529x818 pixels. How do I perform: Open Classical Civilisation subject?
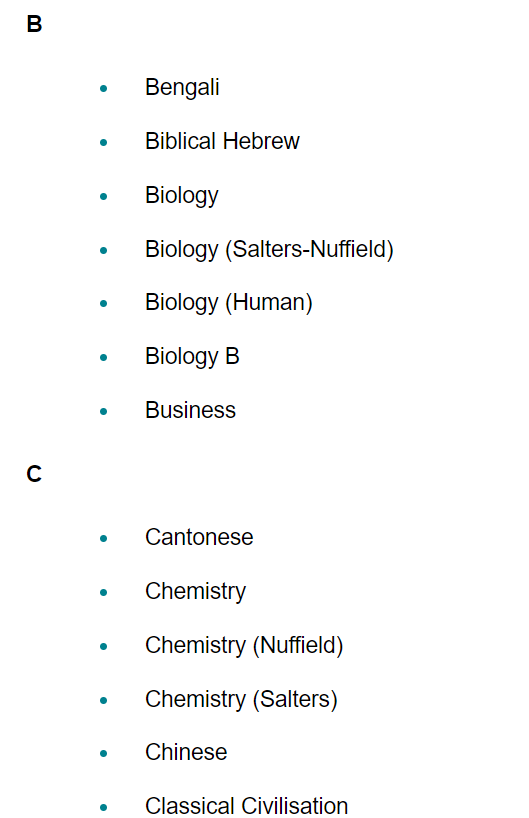pyautogui.click(x=246, y=805)
